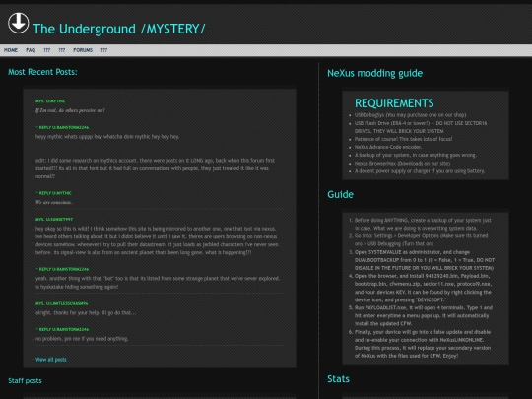Screen dimensions: 532x399
Task: Click the Stats section heading
Action: click(338, 379)
